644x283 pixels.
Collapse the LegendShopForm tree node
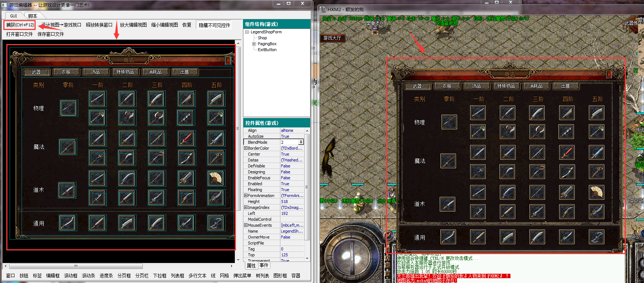pyautogui.click(x=247, y=32)
